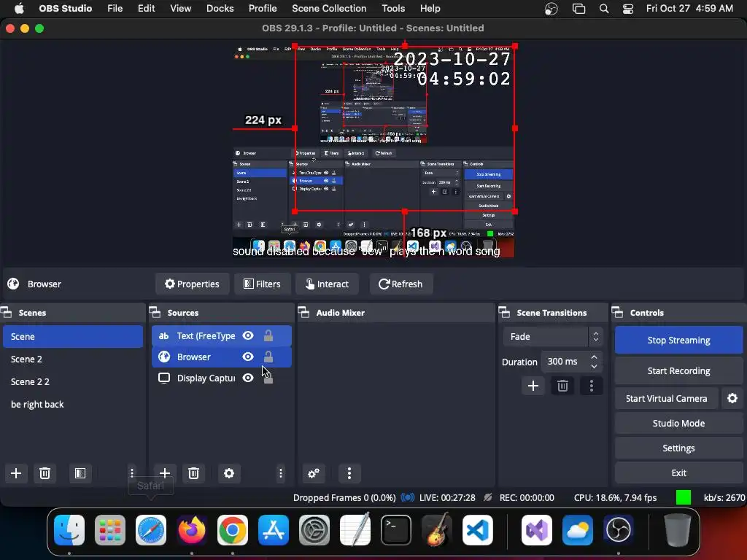Click the green connection status square
This screenshot has height=560, width=747.
click(x=684, y=497)
